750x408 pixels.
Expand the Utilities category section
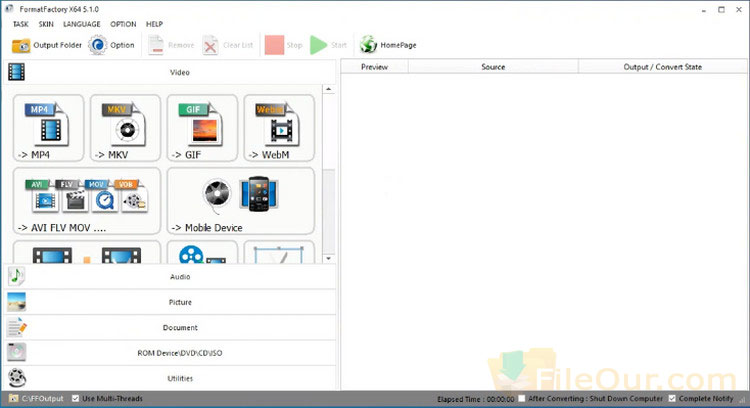pyautogui.click(x=170, y=378)
